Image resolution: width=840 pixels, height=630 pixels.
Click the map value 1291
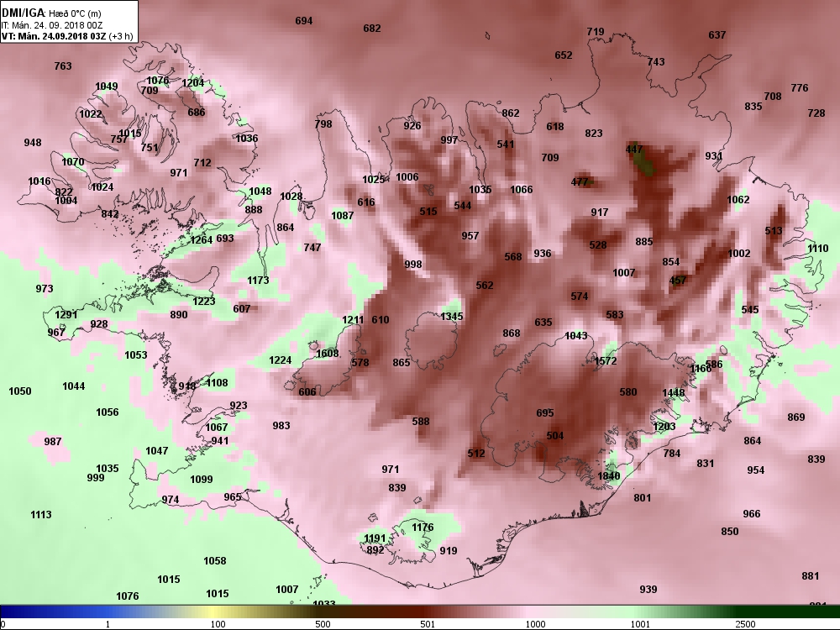tap(66, 314)
